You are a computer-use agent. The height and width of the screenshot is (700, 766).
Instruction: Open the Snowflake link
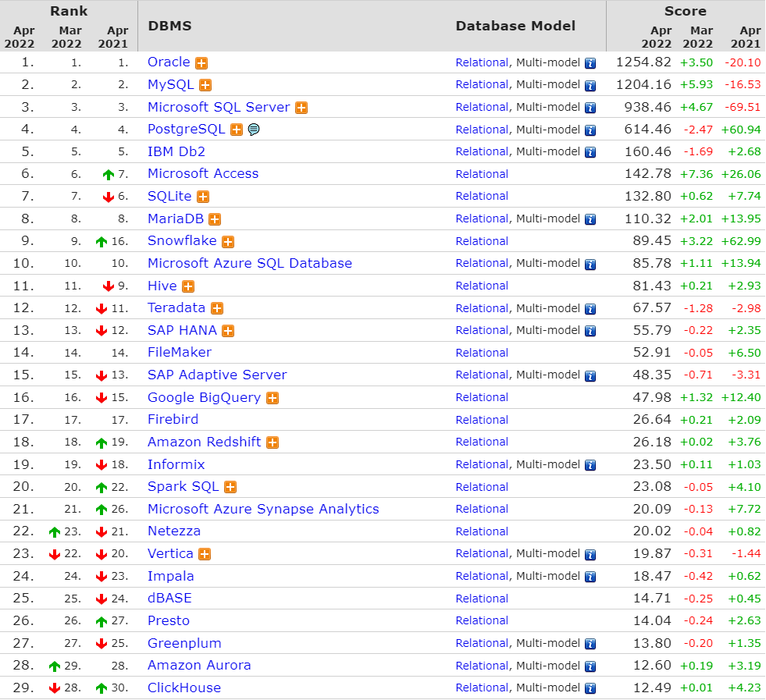point(182,240)
